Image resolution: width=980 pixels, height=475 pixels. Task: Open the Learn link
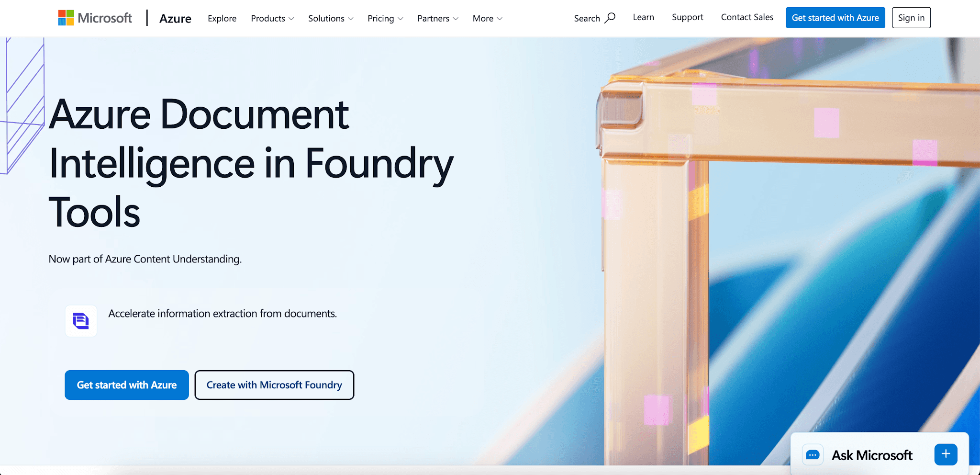click(x=643, y=17)
